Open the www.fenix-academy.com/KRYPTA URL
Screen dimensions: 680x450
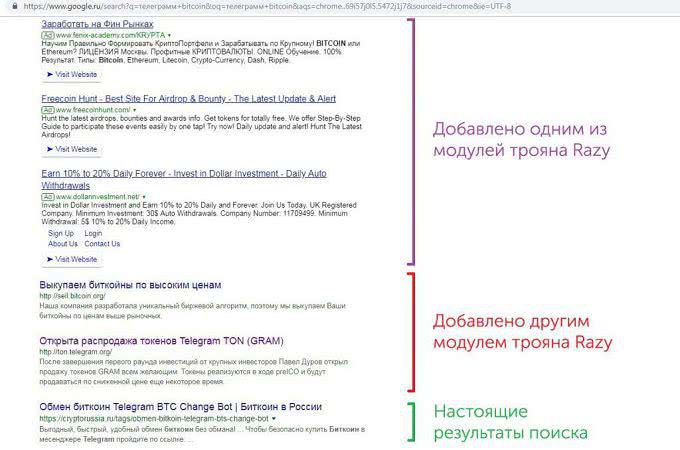tap(110, 35)
